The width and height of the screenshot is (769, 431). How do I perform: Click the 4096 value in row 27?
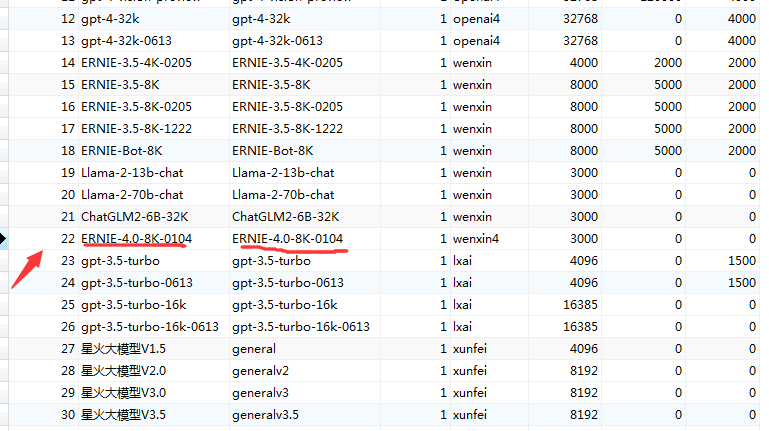pos(584,349)
